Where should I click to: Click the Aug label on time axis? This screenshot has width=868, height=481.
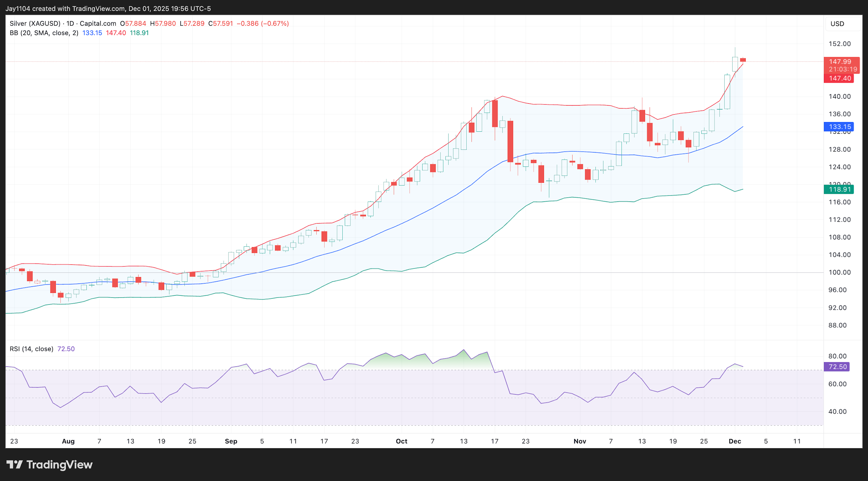(x=68, y=441)
